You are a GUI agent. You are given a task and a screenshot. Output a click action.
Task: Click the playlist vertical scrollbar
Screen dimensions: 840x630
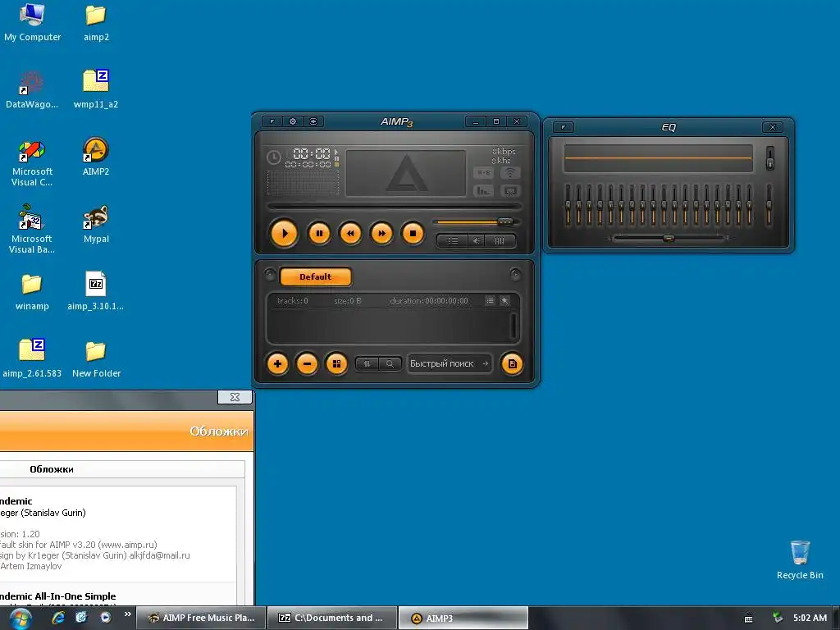(x=514, y=326)
